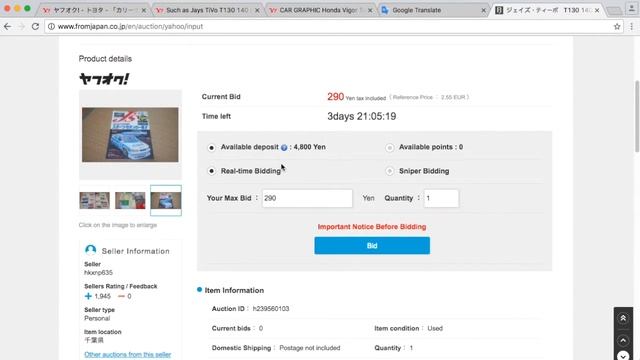This screenshot has width=640, height=360.
Task: Click the blue Bid button
Action: pos(372,246)
